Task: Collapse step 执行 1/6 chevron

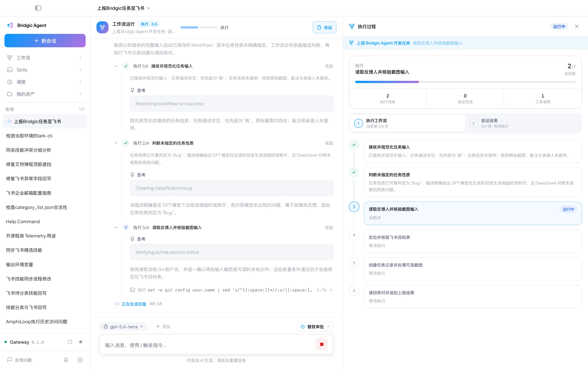Action: [x=116, y=66]
